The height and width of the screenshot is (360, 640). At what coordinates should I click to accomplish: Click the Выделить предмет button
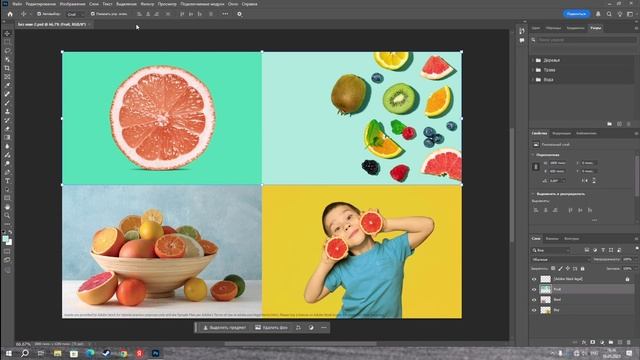224,328
